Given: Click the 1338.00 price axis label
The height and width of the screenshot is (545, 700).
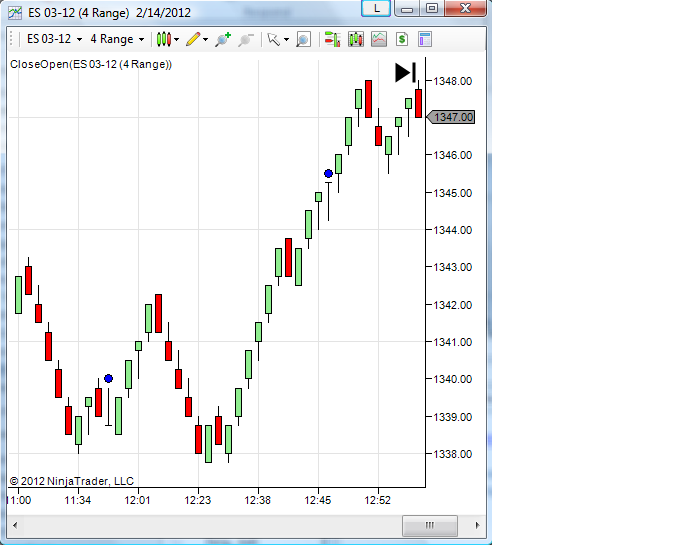Looking at the screenshot, I should tap(453, 454).
